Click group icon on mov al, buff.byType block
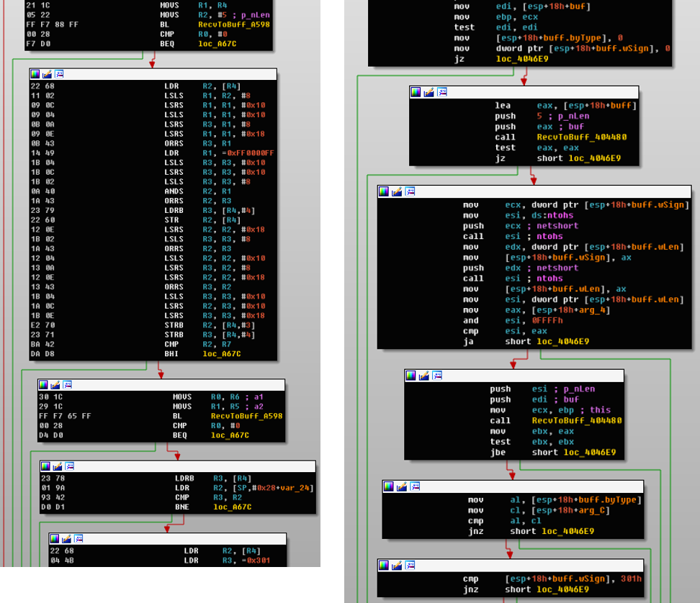This screenshot has height=603, width=700. (415, 486)
